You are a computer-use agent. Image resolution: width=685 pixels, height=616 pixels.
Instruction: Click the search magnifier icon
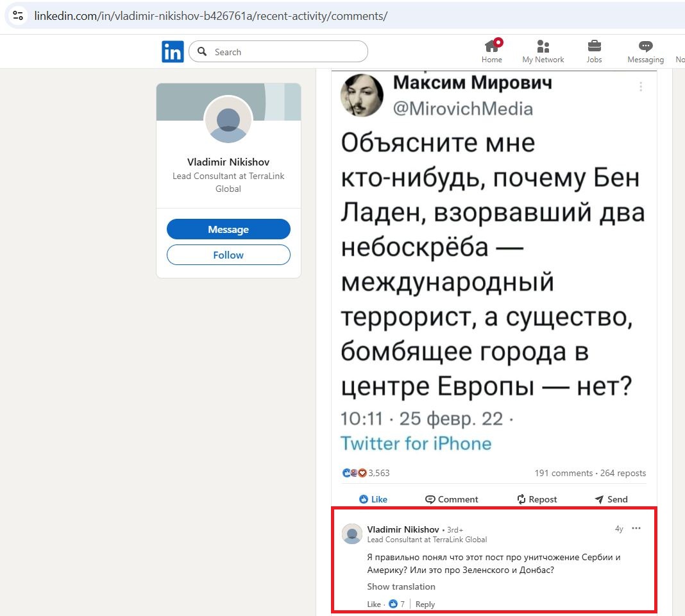pyautogui.click(x=203, y=51)
